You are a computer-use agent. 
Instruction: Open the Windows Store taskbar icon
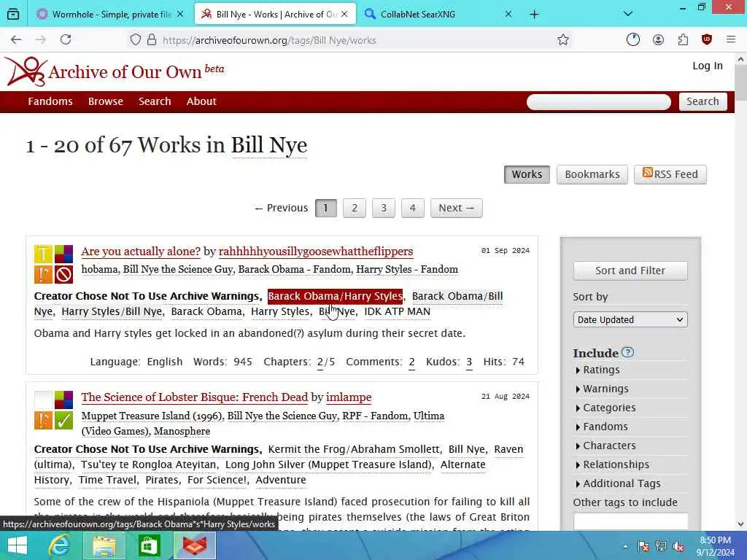pyautogui.click(x=149, y=545)
